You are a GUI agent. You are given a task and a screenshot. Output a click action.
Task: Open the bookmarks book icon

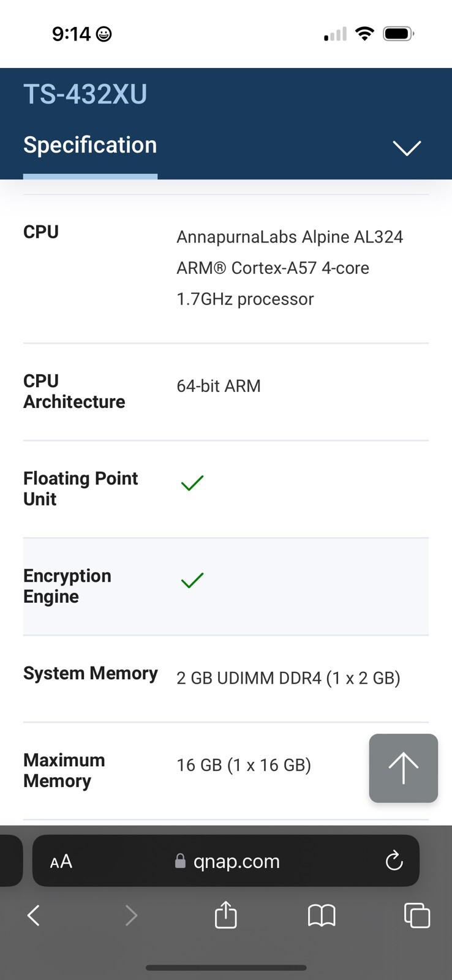322,916
